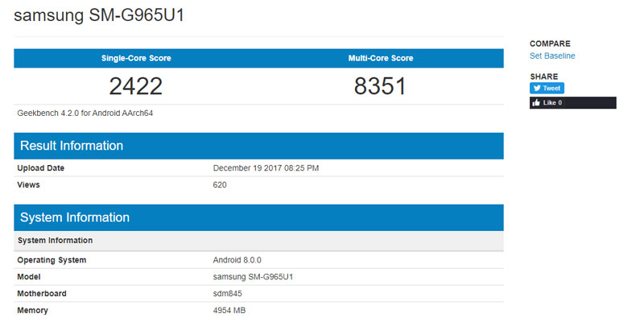Click the blue System Information section header

258,217
